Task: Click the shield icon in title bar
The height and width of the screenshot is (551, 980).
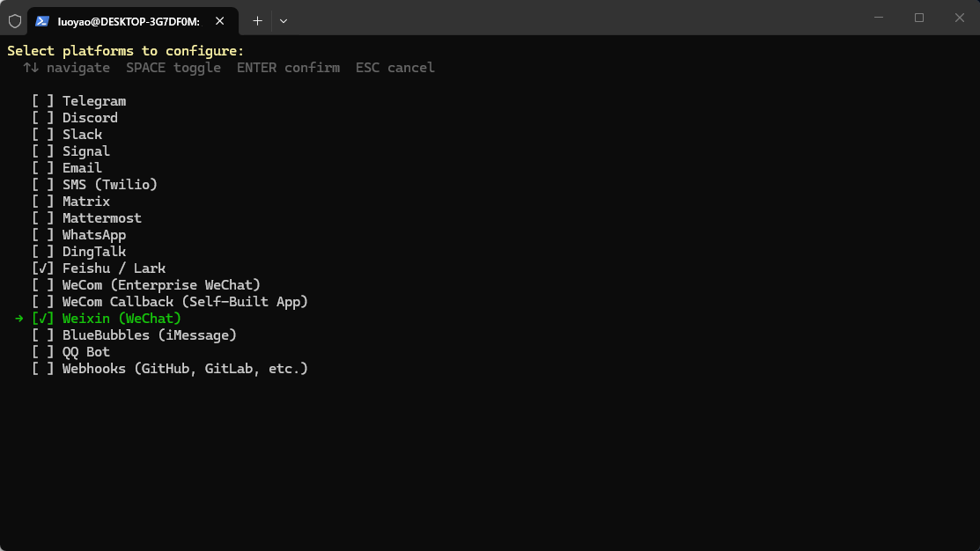Action: pos(15,21)
